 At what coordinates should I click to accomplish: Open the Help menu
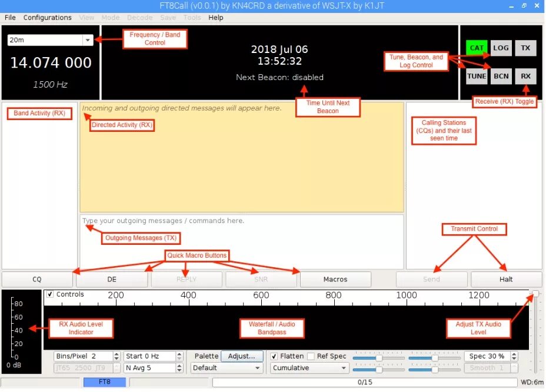point(215,18)
